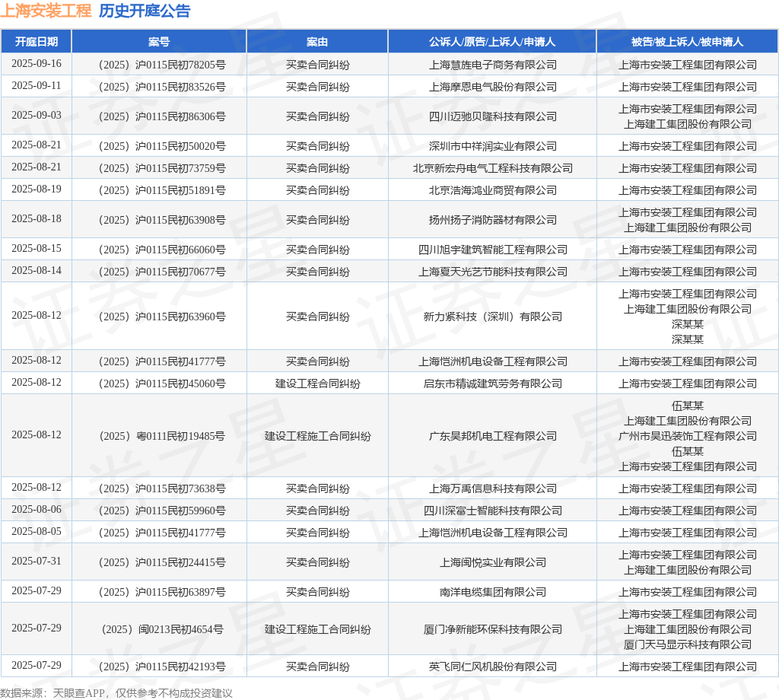Viewport: 779px width, 700px height.
Task: Select plaintiff 北京新宏舟电气工程科技有限公司
Action: click(492, 168)
